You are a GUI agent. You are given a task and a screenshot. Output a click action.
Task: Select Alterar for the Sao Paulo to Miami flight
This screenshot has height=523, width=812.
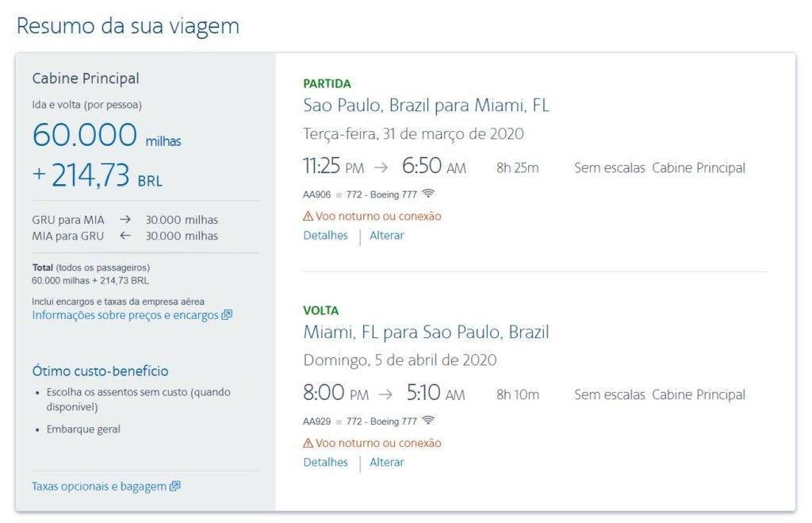(386, 236)
